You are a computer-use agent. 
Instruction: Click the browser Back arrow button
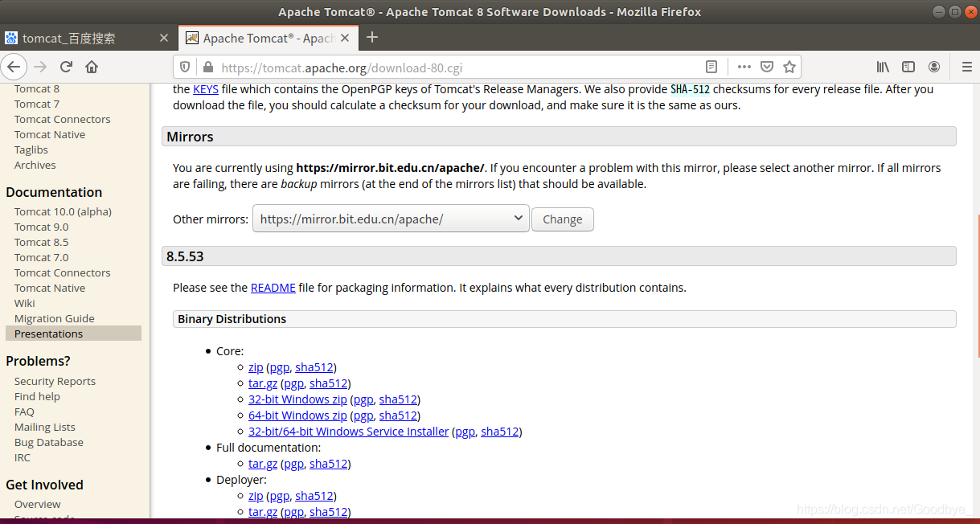(x=14, y=67)
